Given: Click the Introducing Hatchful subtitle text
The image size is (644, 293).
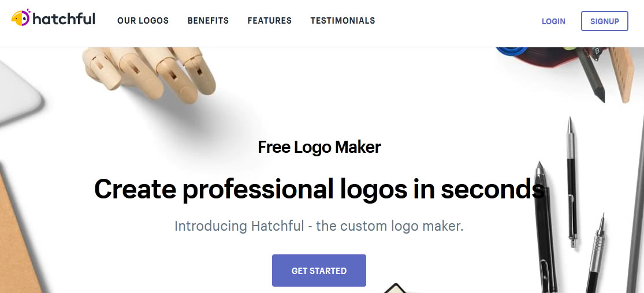Looking at the screenshot, I should [x=319, y=226].
